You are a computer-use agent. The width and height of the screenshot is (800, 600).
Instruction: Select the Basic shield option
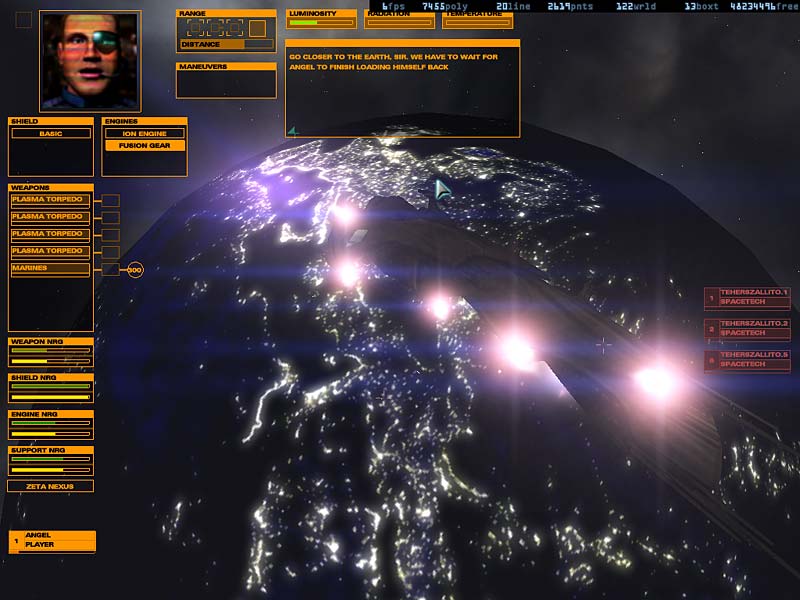(50, 133)
